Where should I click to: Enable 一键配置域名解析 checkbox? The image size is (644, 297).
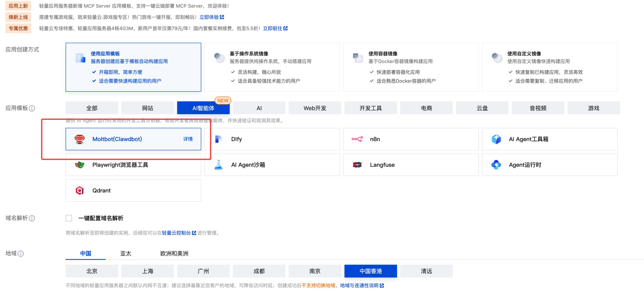pos(69,218)
